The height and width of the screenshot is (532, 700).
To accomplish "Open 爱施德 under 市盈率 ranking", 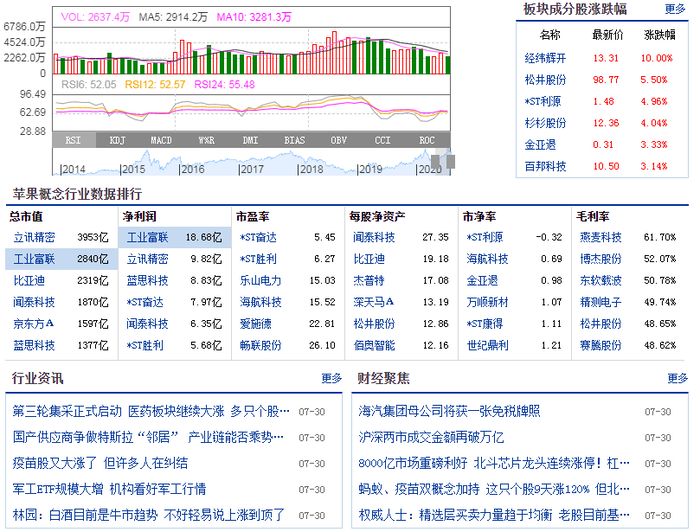I will 256,324.
